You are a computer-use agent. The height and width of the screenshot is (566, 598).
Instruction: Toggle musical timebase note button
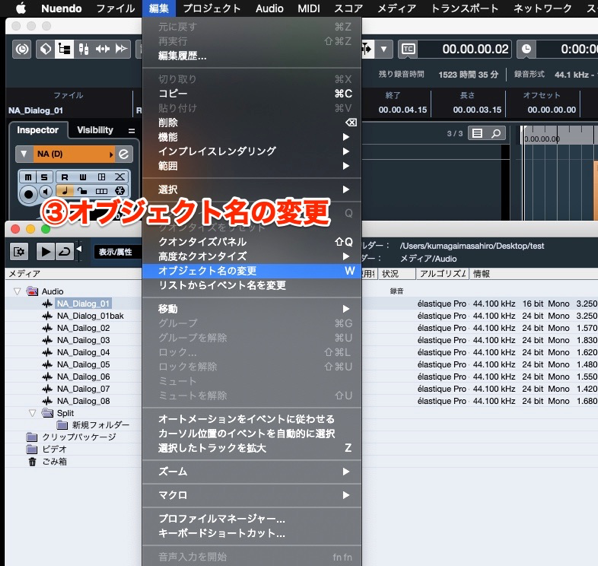pos(65,190)
